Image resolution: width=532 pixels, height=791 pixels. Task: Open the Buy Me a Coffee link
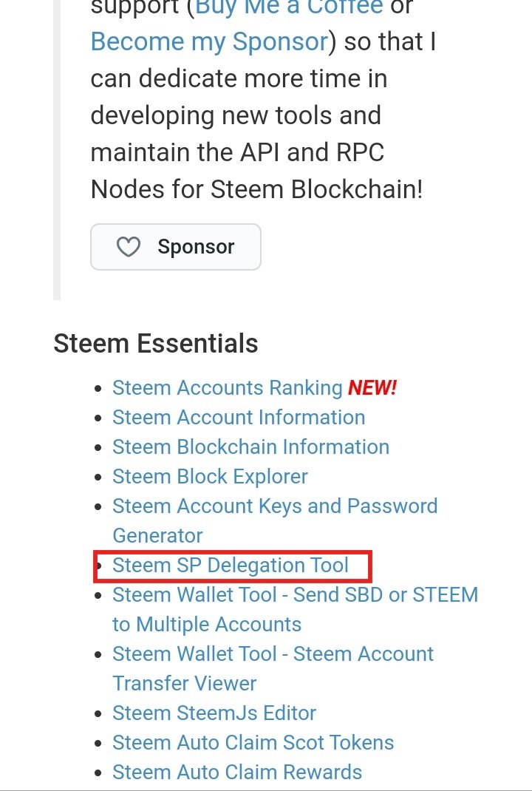coord(289,7)
